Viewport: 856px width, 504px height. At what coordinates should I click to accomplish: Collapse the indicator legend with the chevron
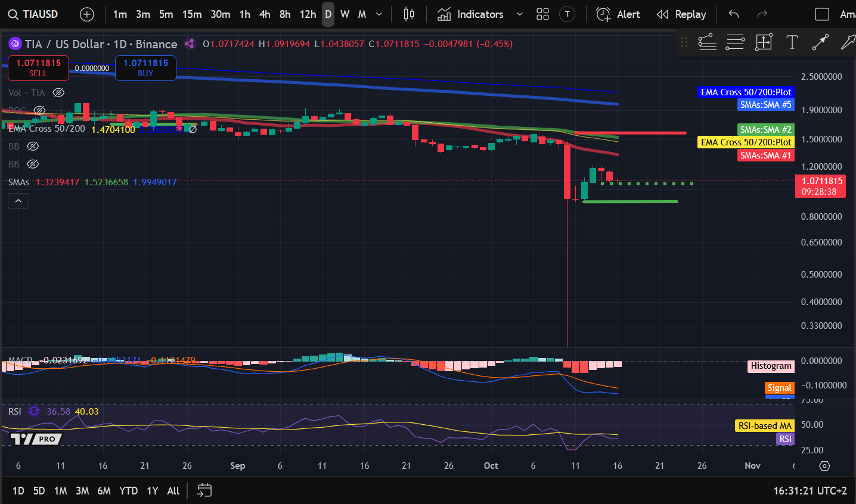18,201
